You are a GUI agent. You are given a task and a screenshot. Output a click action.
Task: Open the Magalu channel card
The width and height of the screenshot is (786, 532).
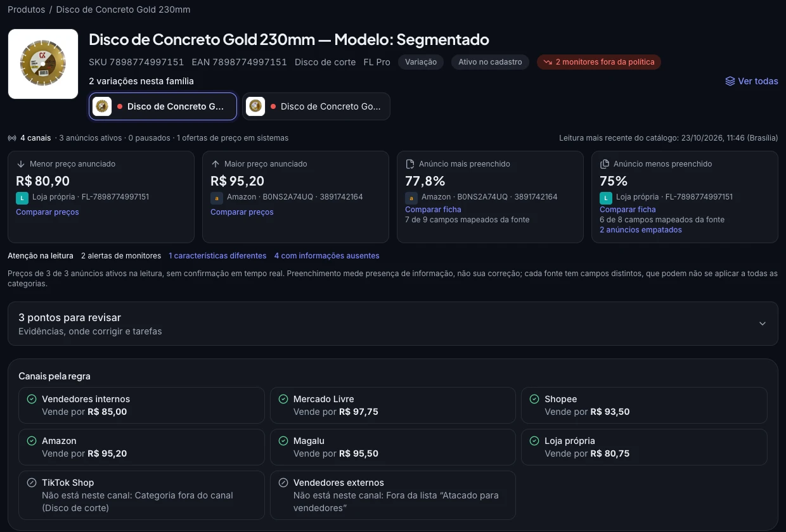(393, 447)
